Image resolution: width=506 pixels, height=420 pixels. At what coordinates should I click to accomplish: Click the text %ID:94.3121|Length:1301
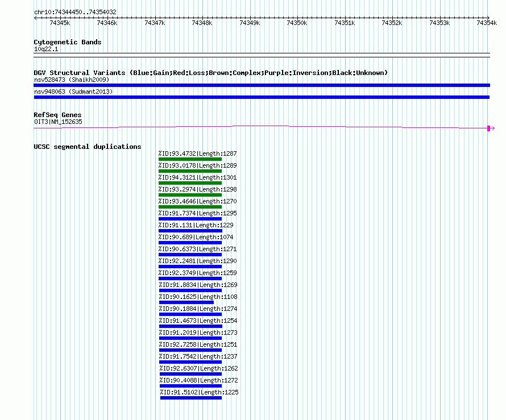(197, 177)
